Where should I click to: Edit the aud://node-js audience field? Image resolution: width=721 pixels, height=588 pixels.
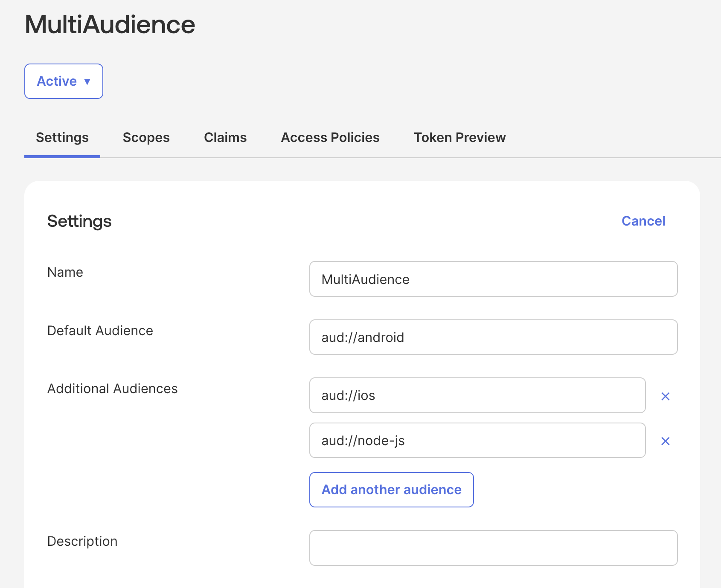[477, 440]
